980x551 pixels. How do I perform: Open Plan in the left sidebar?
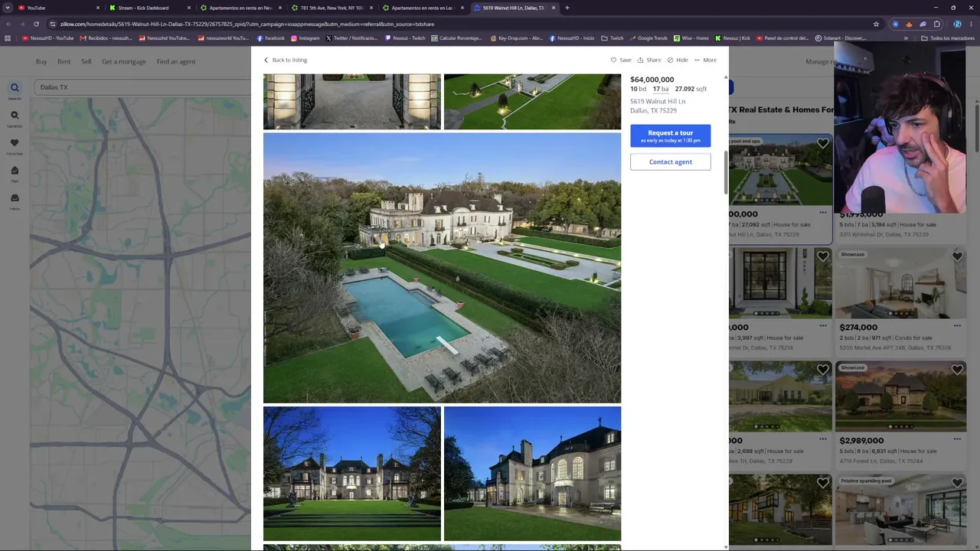point(15,173)
